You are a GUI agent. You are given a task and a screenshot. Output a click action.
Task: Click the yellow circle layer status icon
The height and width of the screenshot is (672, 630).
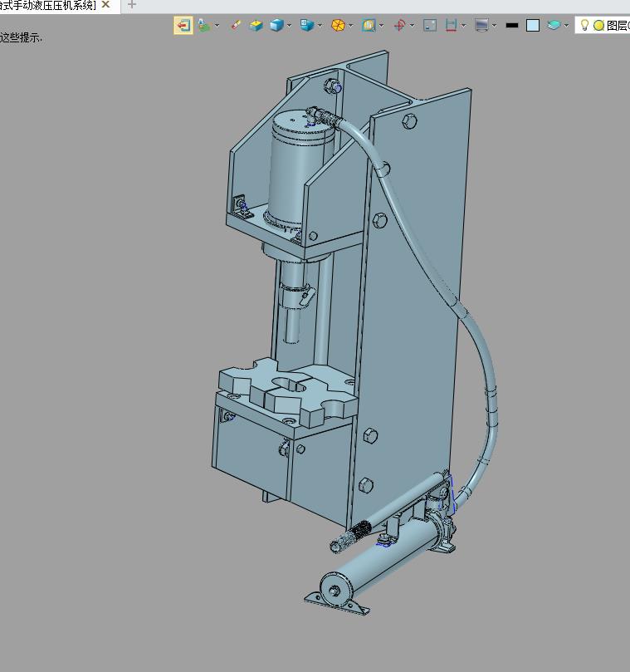(x=598, y=26)
